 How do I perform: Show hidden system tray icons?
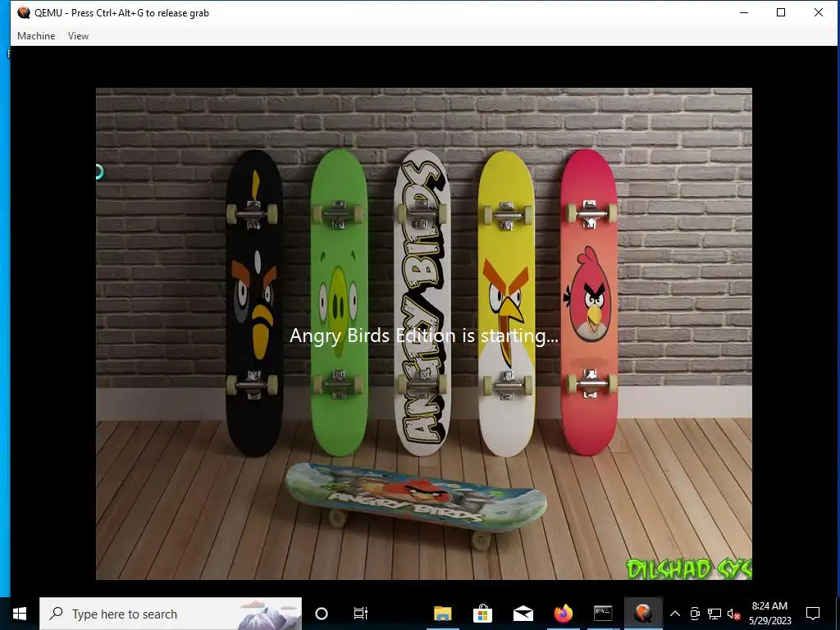tap(675, 614)
